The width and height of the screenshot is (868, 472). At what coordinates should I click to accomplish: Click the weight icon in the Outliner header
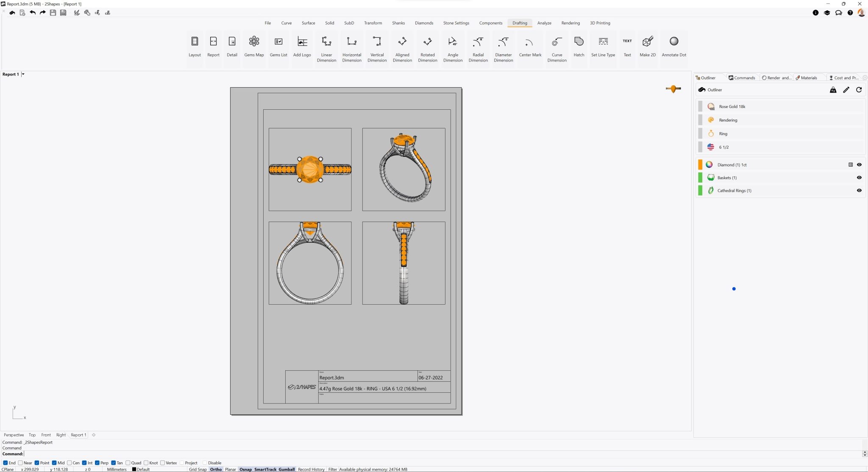pos(833,90)
